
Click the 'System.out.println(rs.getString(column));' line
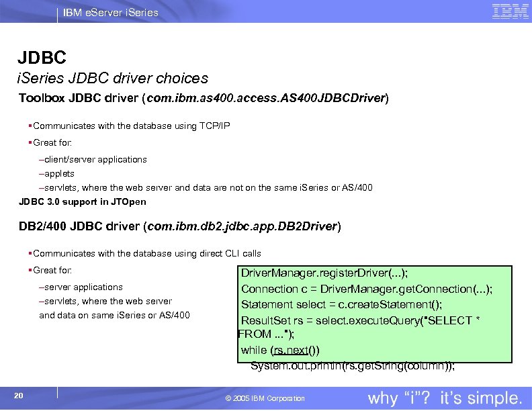click(x=353, y=366)
